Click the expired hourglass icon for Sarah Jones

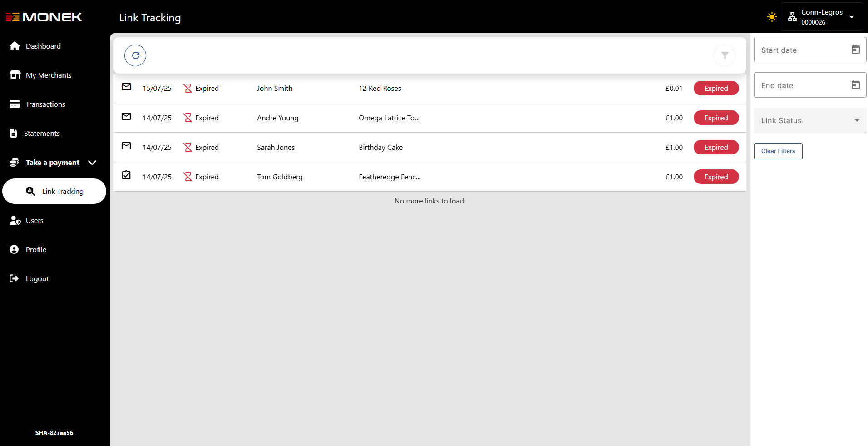[187, 147]
